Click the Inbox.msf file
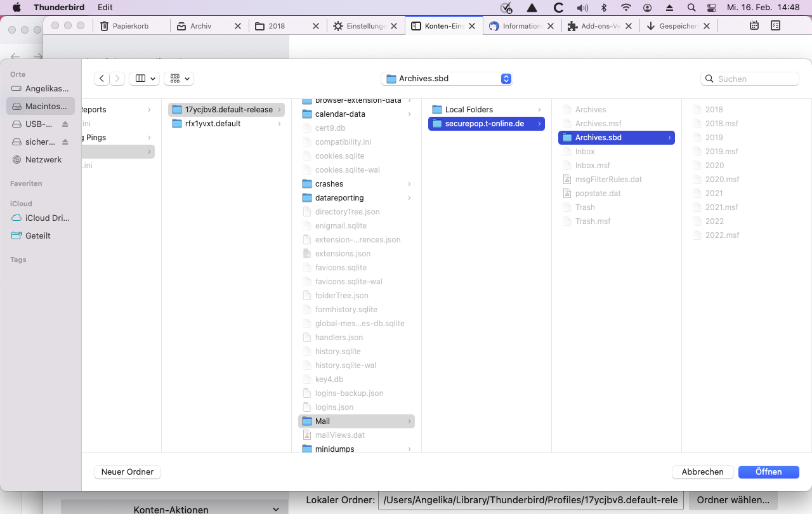 click(x=617, y=166)
